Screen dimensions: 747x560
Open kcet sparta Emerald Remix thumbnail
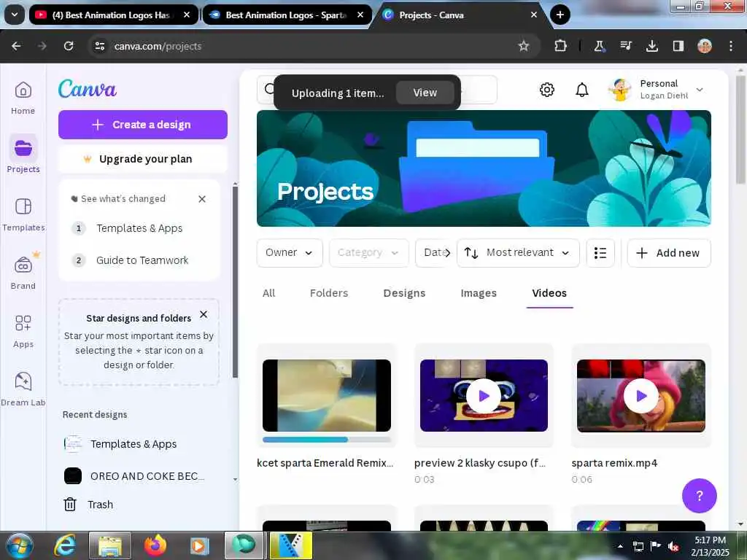click(x=326, y=396)
